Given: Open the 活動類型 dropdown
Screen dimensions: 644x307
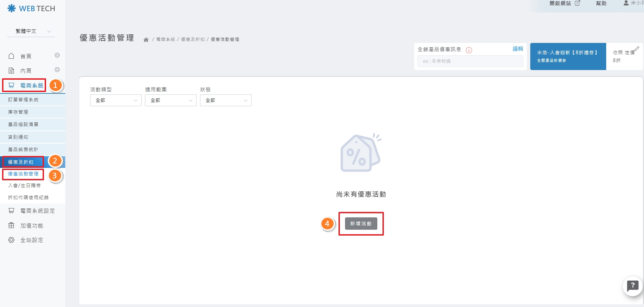Looking at the screenshot, I should coord(115,100).
